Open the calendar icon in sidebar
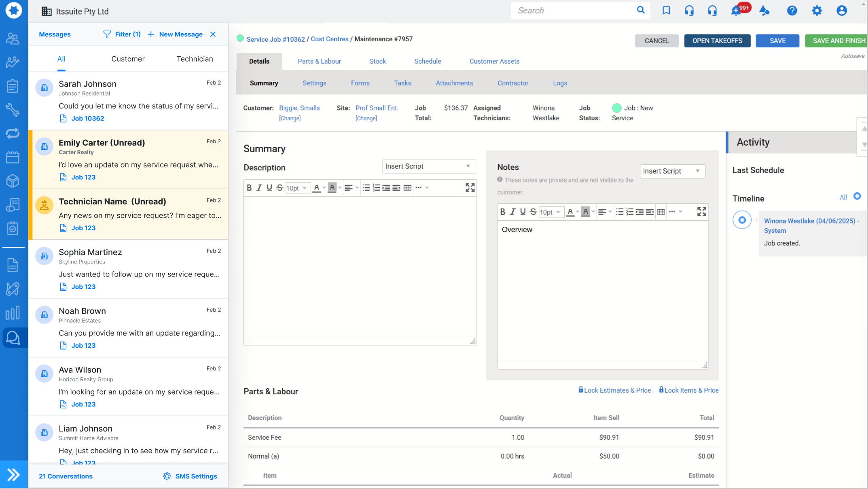Screen dimensions: 868x489 click(x=13, y=157)
